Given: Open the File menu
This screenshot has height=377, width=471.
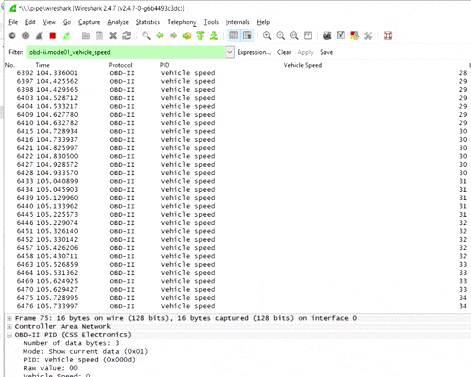Looking at the screenshot, I should (13, 22).
